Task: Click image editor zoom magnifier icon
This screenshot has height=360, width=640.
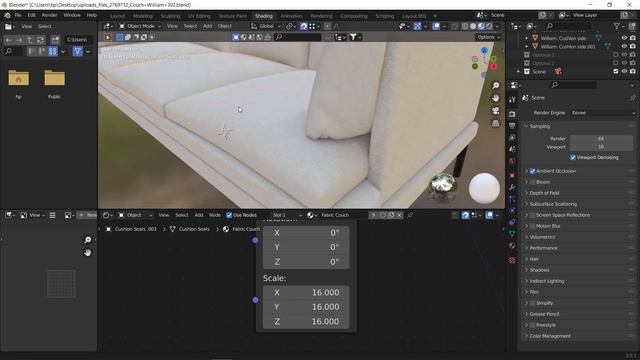Action: tap(87, 240)
